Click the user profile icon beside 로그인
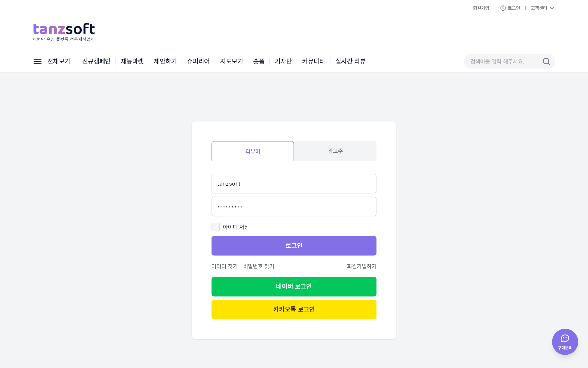 (x=503, y=8)
